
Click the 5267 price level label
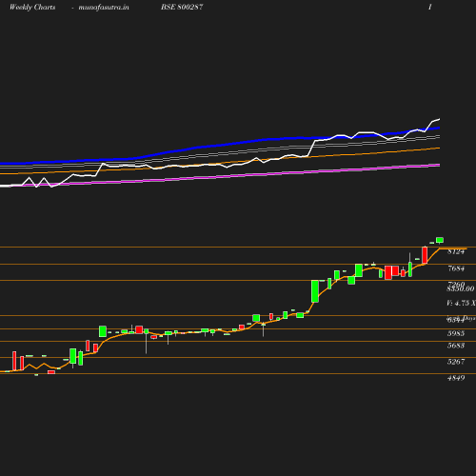pos(456,362)
